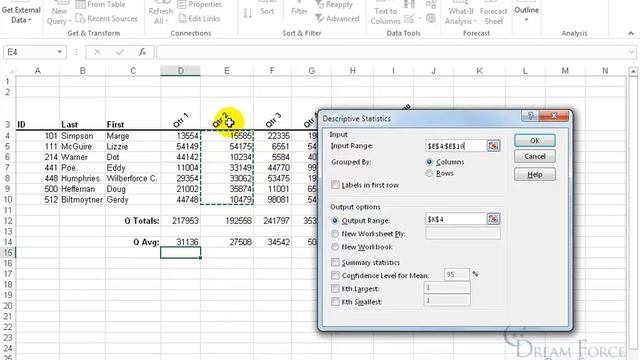Select New Worksheet Ply radio
The image size is (640, 360).
(335, 234)
